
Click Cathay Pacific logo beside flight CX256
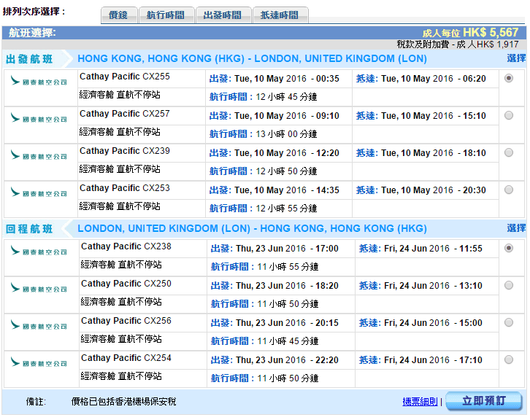pyautogui.click(x=39, y=326)
